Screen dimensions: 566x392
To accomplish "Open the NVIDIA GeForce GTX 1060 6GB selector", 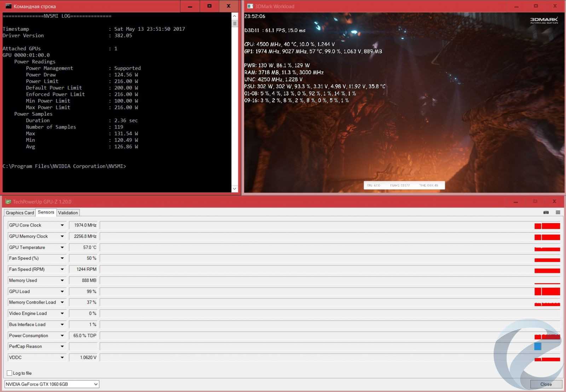I will (x=52, y=384).
